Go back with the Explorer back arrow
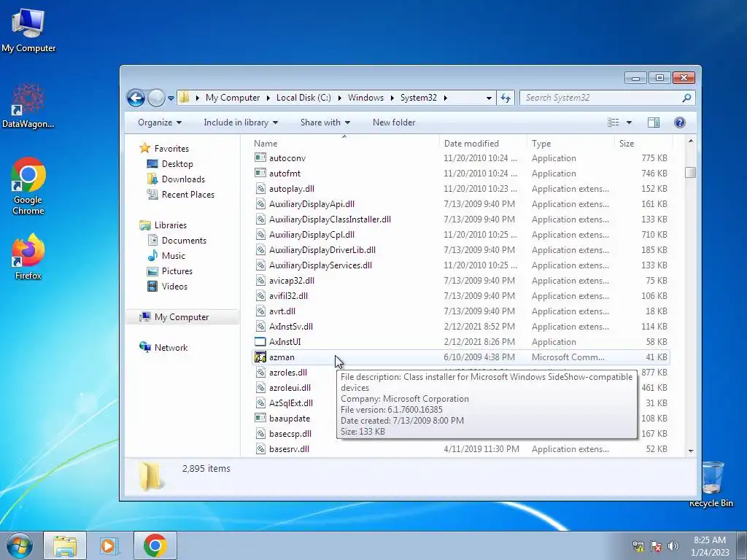This screenshot has width=747, height=560. 136,98
